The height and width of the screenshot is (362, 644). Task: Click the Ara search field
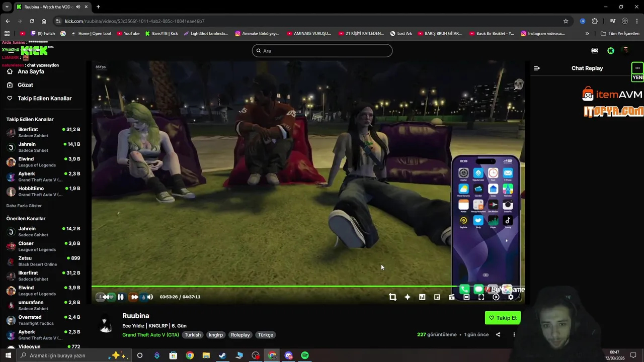[x=322, y=51]
